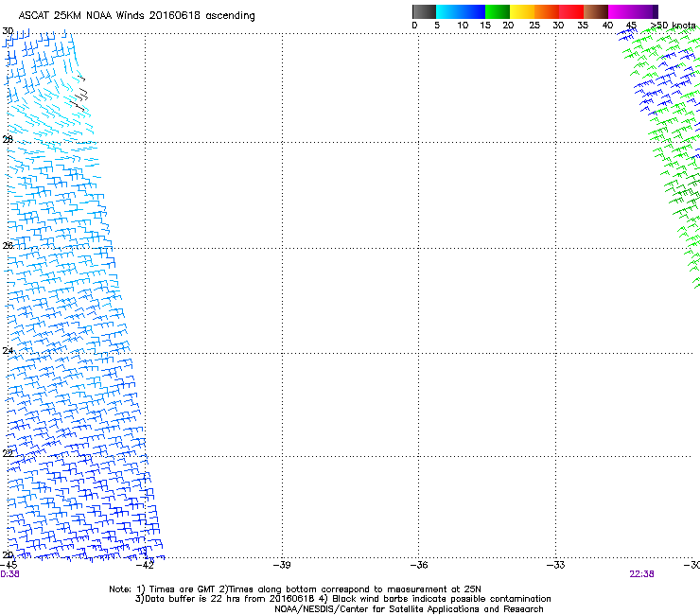The width and height of the screenshot is (700, 615).
Task: Click the longitude label '-42'
Action: click(145, 565)
